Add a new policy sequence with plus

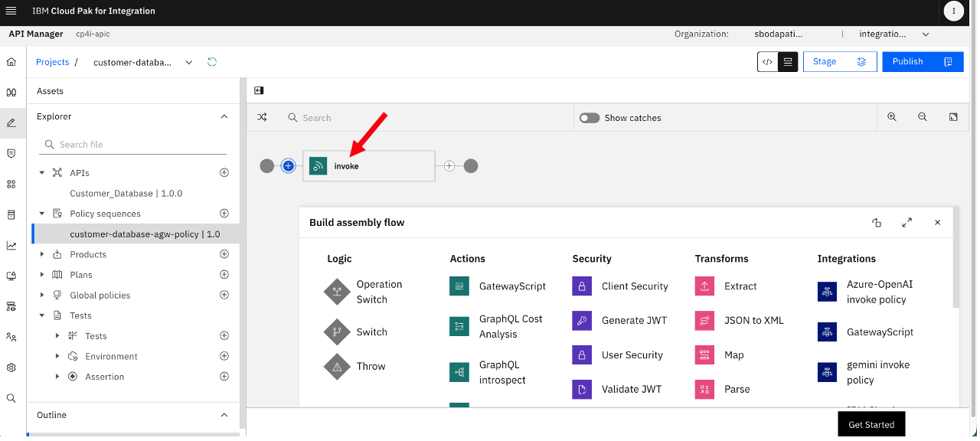click(x=224, y=213)
